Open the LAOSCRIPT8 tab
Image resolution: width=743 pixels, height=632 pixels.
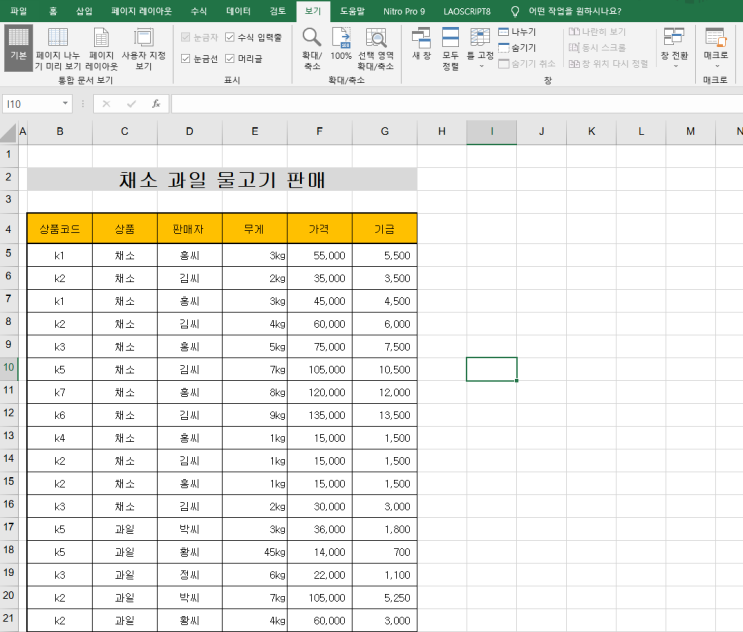(467, 11)
